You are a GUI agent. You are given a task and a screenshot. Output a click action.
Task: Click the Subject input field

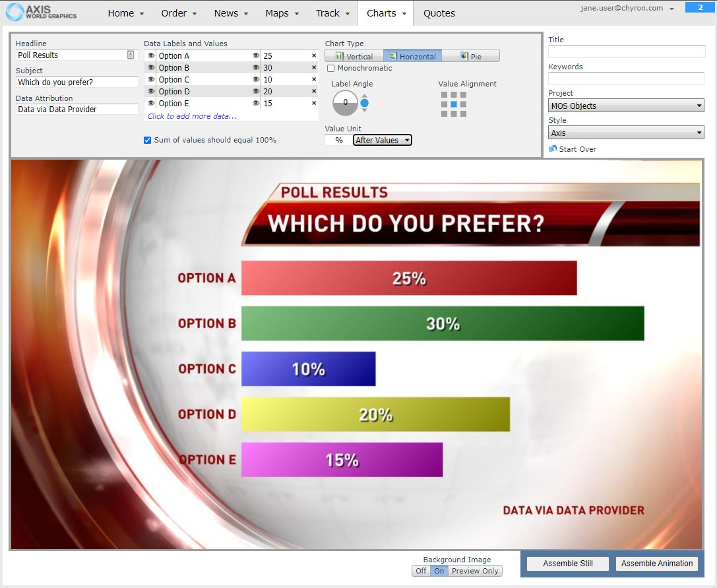point(77,82)
